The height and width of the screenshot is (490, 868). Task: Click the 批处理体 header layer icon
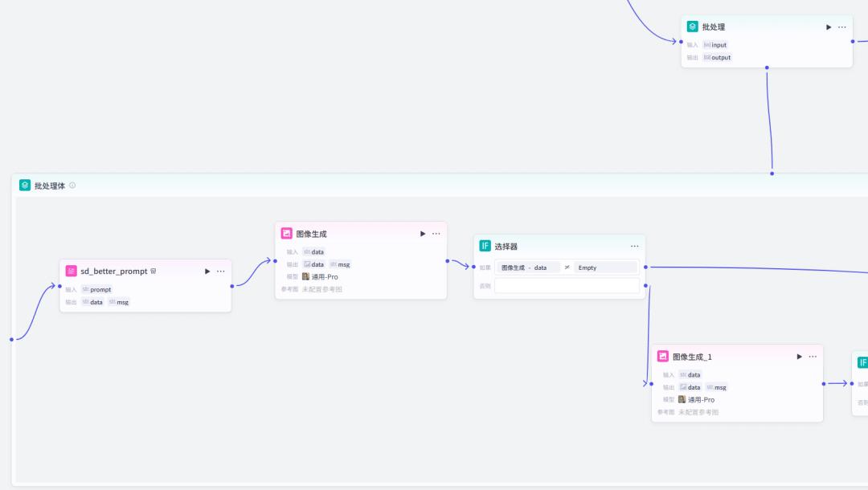click(25, 186)
